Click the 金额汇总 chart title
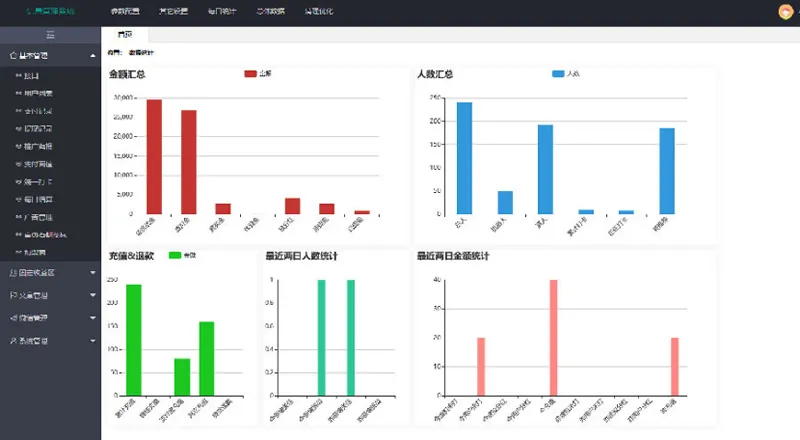800x440 pixels. (127, 75)
